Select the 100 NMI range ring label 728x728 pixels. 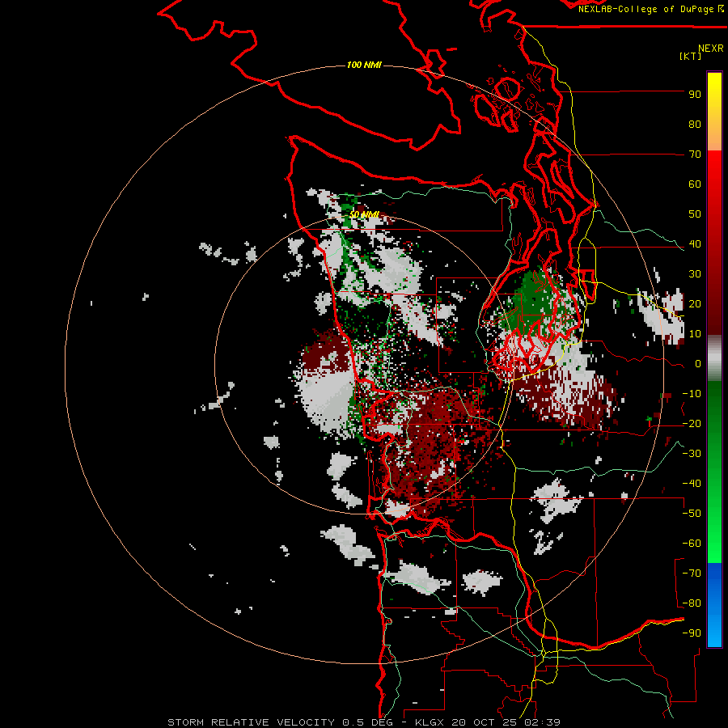click(364, 65)
